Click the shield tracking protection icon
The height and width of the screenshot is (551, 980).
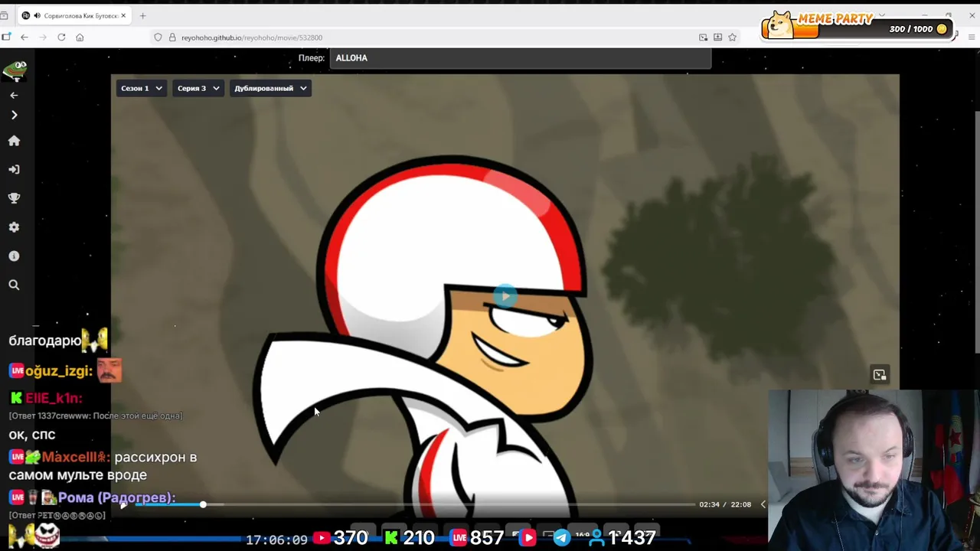pos(158,37)
